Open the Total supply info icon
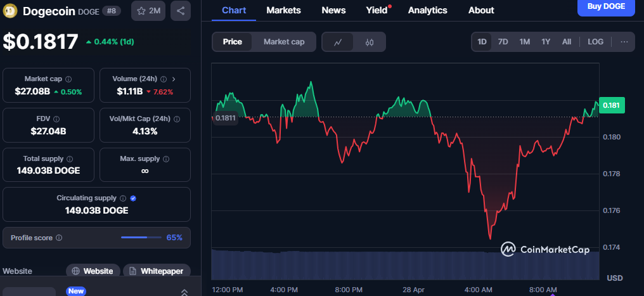 pyautogui.click(x=70, y=158)
